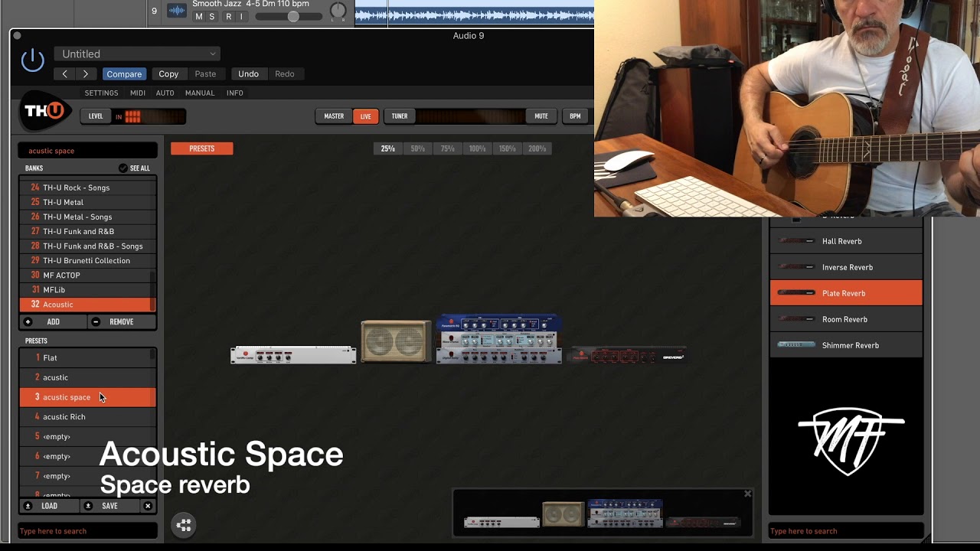Click the save icon next to SAVE
This screenshot has width=980, height=551.
pyautogui.click(x=88, y=506)
